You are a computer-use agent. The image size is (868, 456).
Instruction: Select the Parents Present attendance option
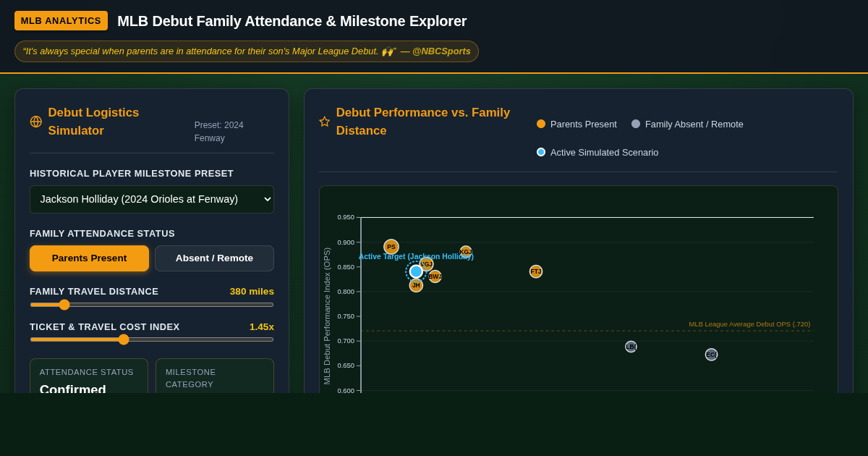pyautogui.click(x=89, y=258)
